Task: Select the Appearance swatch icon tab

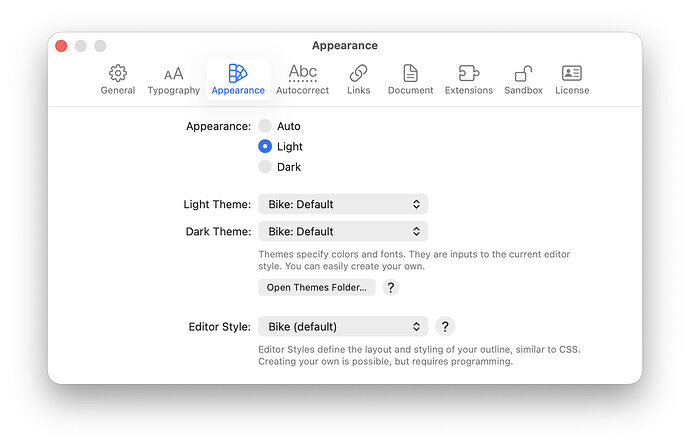Action: point(238,80)
